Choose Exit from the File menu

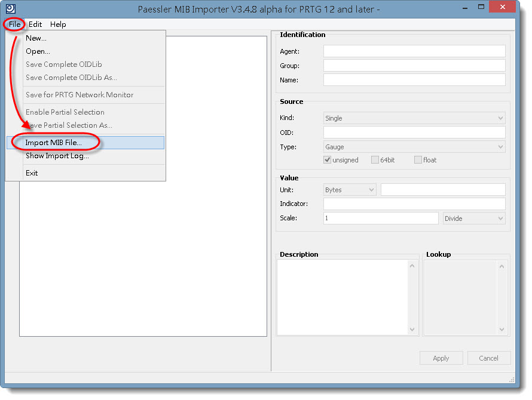tap(85, 173)
